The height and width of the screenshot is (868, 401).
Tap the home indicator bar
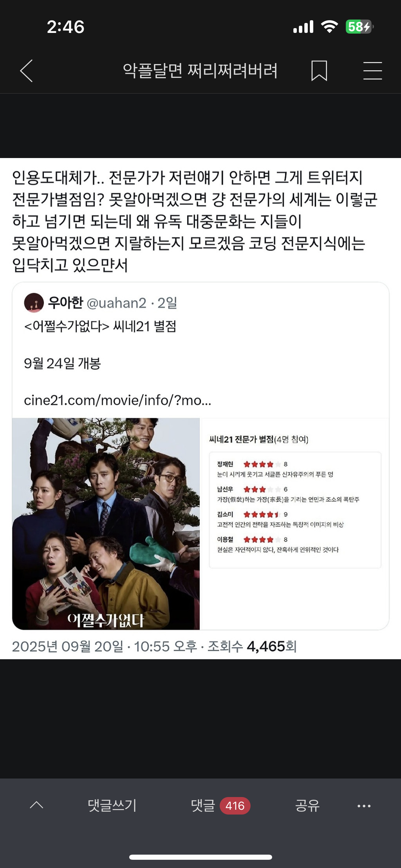tap(200, 857)
